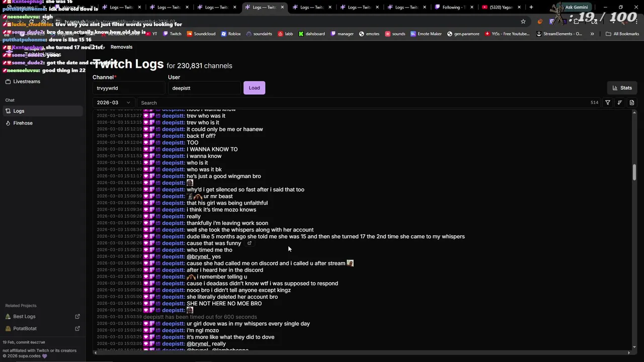This screenshot has width=644, height=362.
Task: Bookmark this page with star icon
Action: pos(523,22)
